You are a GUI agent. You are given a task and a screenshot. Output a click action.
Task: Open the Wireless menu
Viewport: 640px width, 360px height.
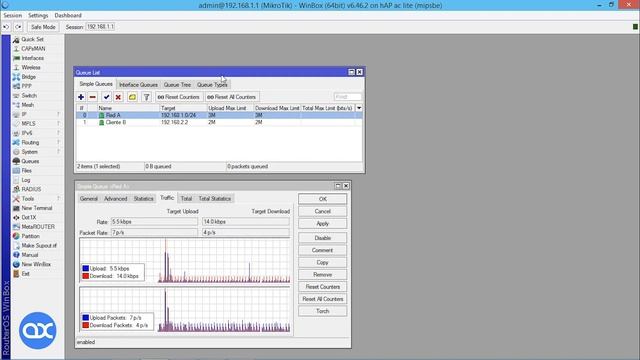coord(31,67)
